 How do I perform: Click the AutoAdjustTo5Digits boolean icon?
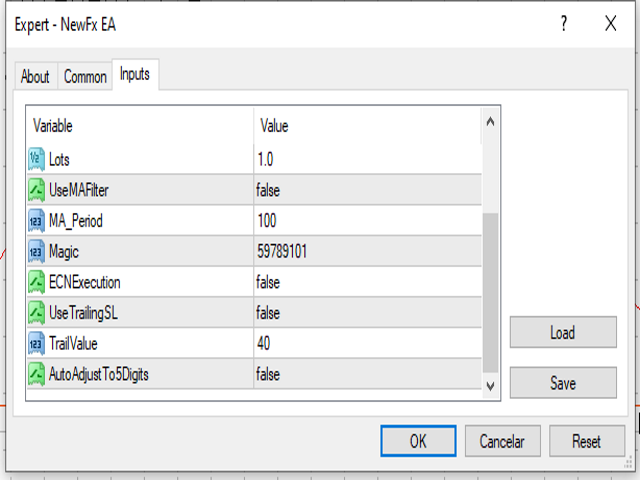(36, 374)
